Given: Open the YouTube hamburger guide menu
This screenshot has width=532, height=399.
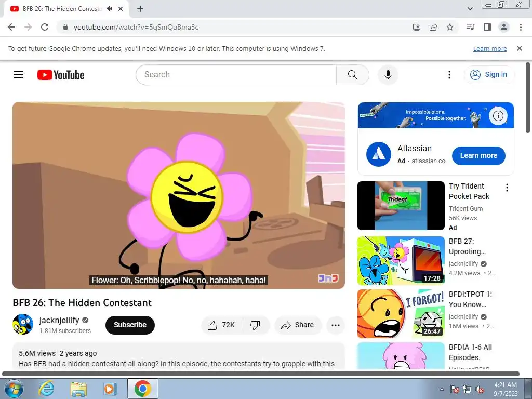Looking at the screenshot, I should coord(19,75).
